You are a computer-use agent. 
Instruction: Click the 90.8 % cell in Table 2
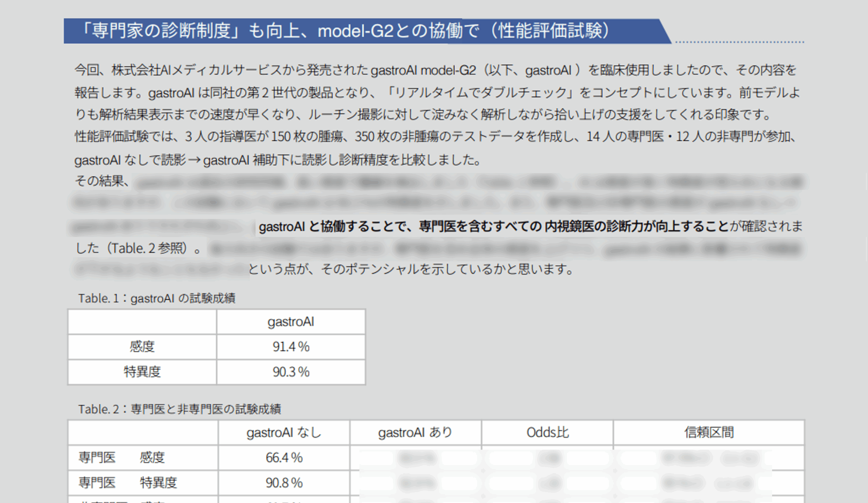pyautogui.click(x=284, y=483)
